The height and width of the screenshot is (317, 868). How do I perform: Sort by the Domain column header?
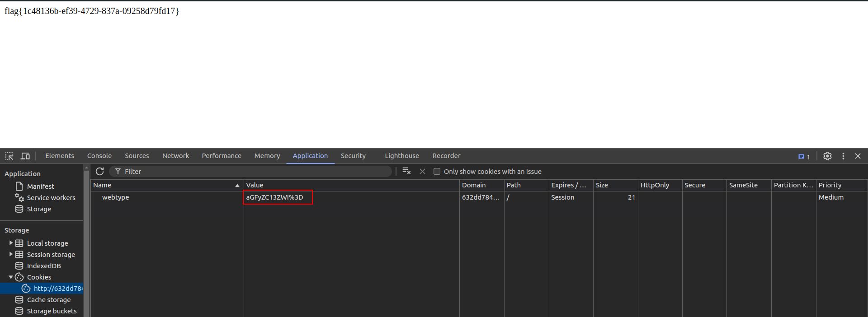(x=481, y=185)
